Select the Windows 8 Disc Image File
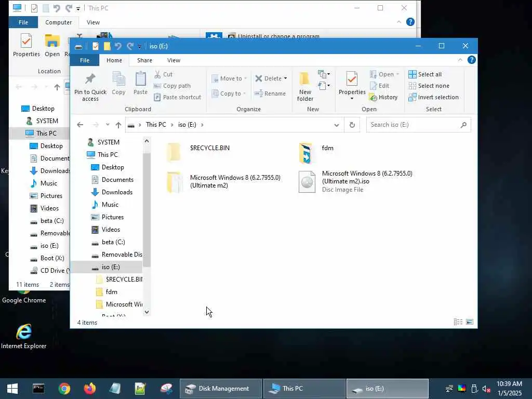The image size is (532, 399). point(355,181)
